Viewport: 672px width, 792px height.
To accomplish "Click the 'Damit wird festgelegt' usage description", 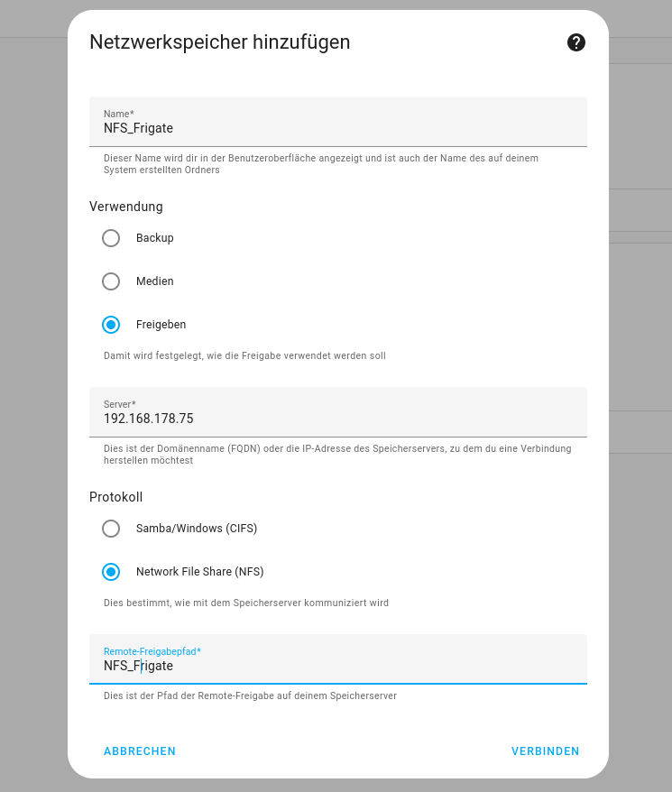I will [x=244, y=355].
